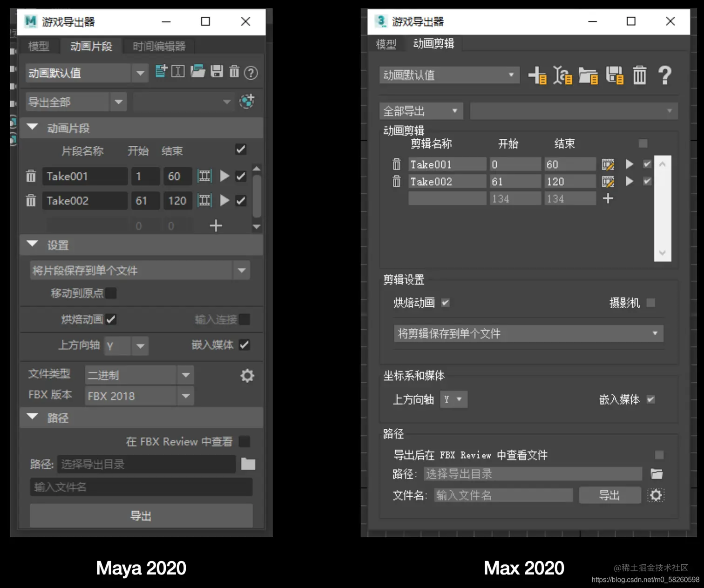Open Maya file type settings gear
Image resolution: width=704 pixels, height=588 pixels.
coord(247,375)
